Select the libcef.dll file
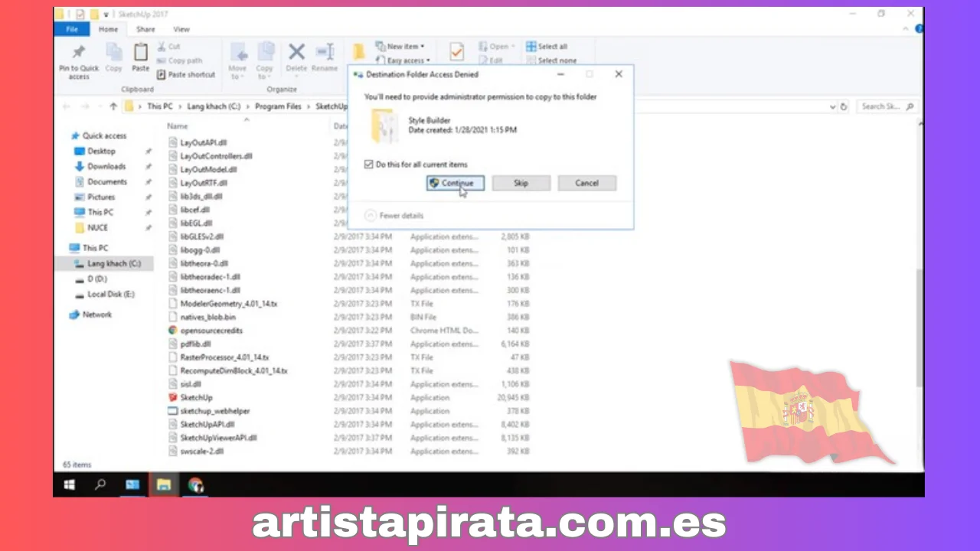980x551 pixels. [x=188, y=210]
